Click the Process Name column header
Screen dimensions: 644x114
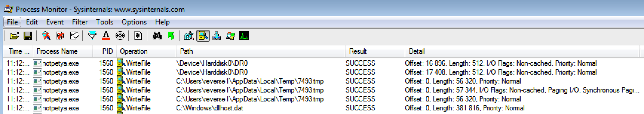pos(63,51)
